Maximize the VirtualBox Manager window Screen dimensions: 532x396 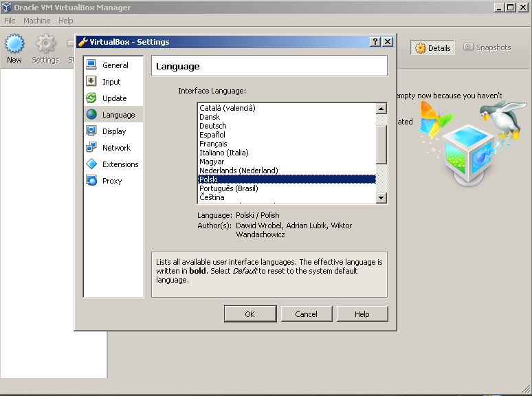[x=510, y=7]
